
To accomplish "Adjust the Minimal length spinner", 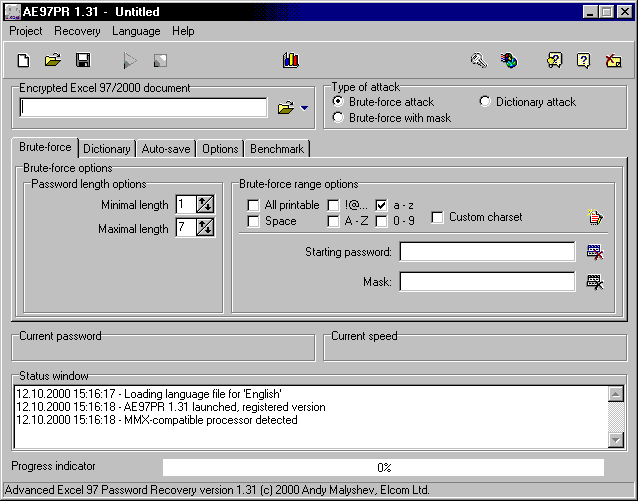I will (205, 204).
